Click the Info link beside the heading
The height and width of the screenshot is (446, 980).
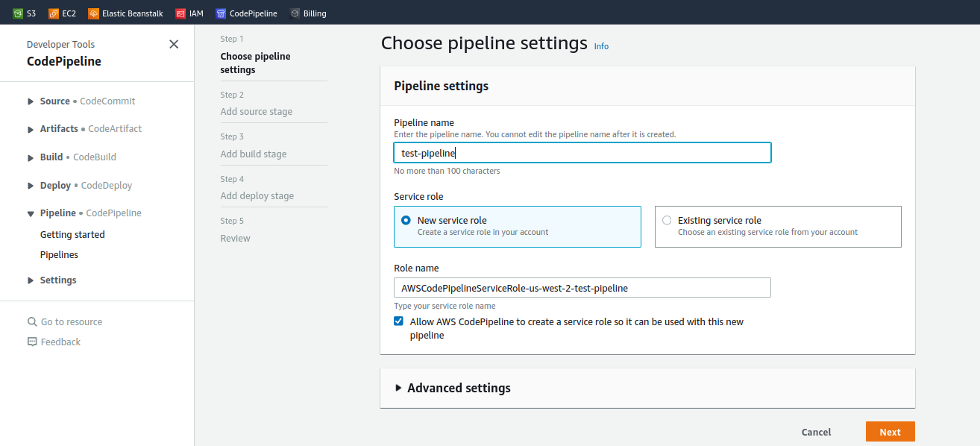tap(601, 46)
